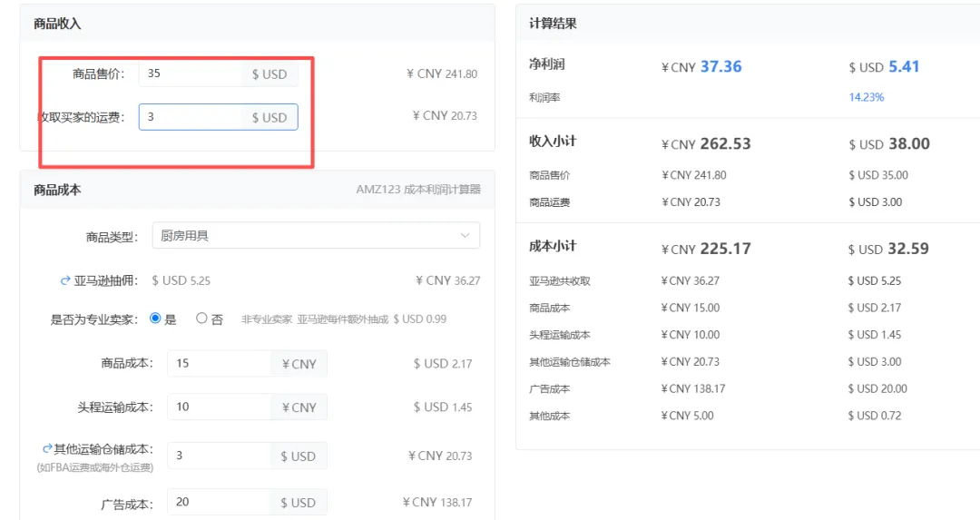The width and height of the screenshot is (980, 520).
Task: Click the refresh icon beside 其他运输仓储成本
Action: pos(47,449)
